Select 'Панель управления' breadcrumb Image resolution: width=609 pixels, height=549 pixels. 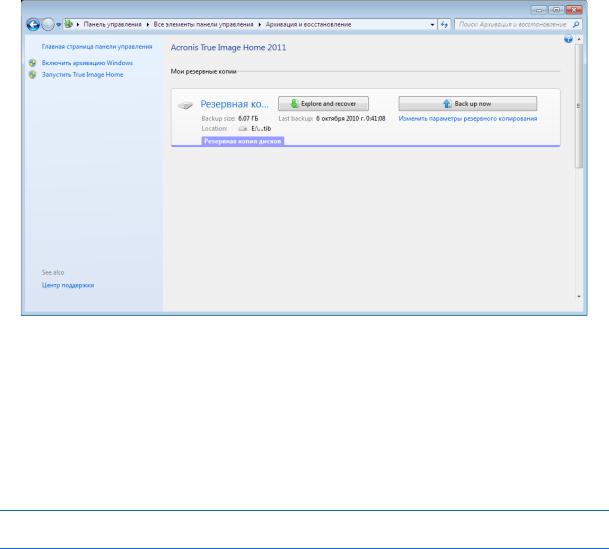tap(112, 24)
